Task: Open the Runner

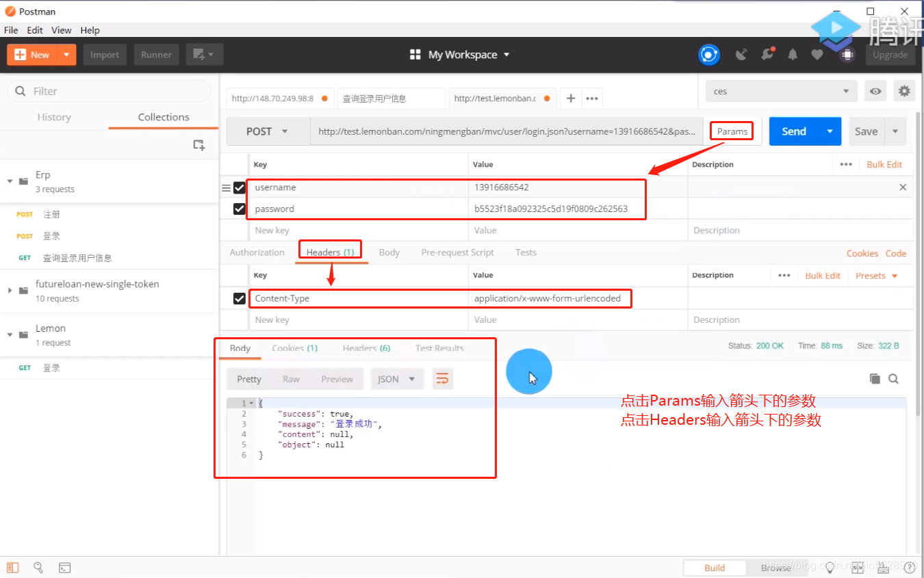Action: coord(156,55)
